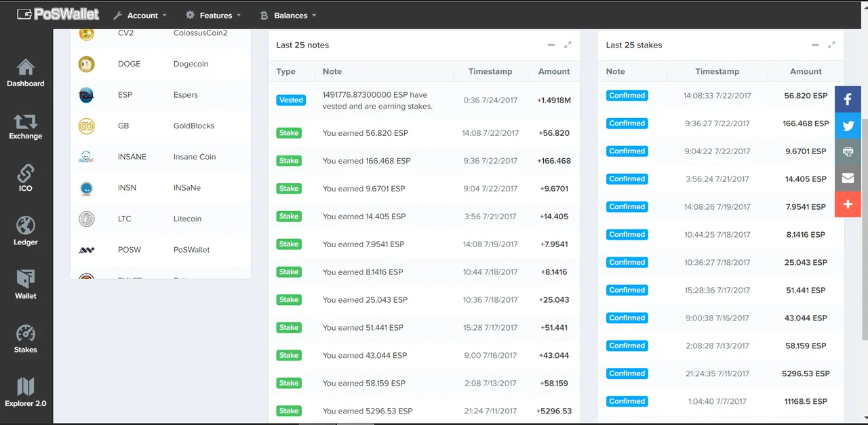Click the 5296.53 ESP stake amount
The height and width of the screenshot is (425, 868).
[x=806, y=373]
